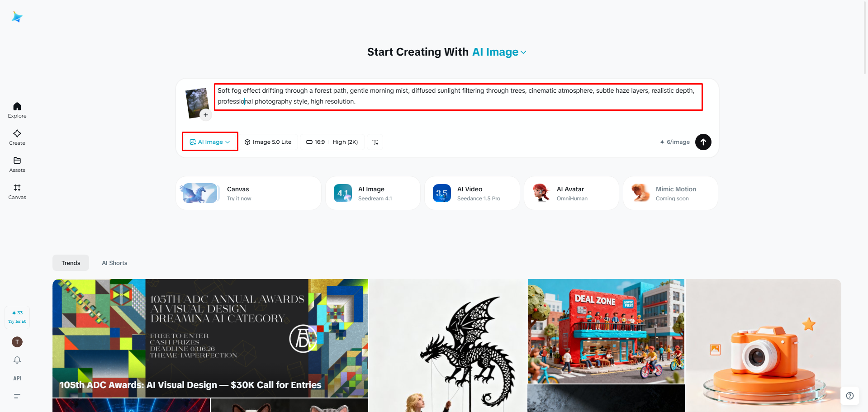Viewport: 868px width, 412px height.
Task: Click the Dreamina logo icon
Action: [x=17, y=17]
